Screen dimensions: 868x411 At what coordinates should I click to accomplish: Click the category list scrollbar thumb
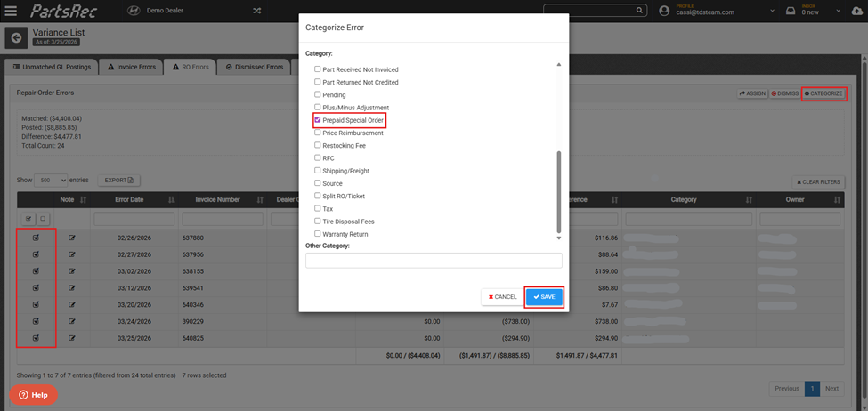click(558, 192)
